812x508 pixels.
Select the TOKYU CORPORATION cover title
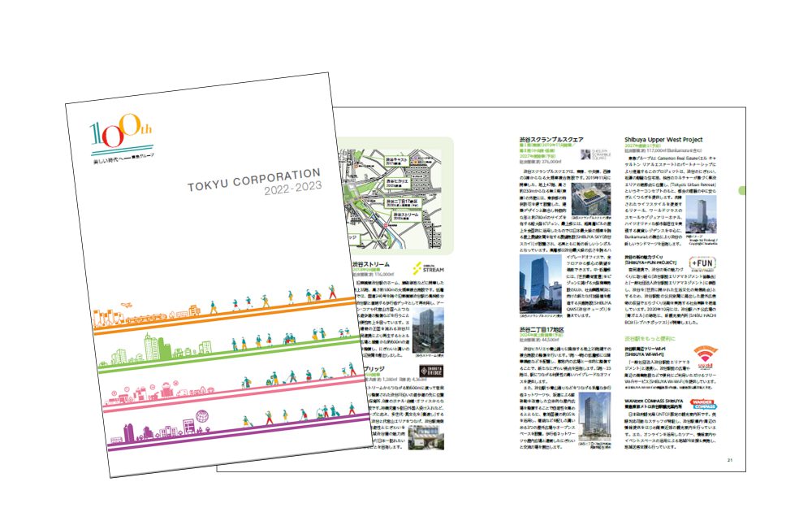point(253,180)
